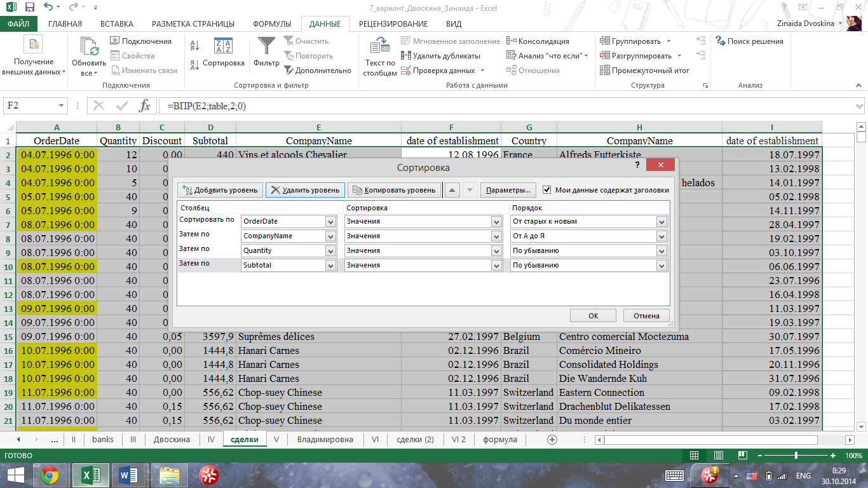Toggle Мои данные содержат заголовки checkbox
Image resolution: width=868 pixels, height=488 pixels.
click(x=547, y=189)
